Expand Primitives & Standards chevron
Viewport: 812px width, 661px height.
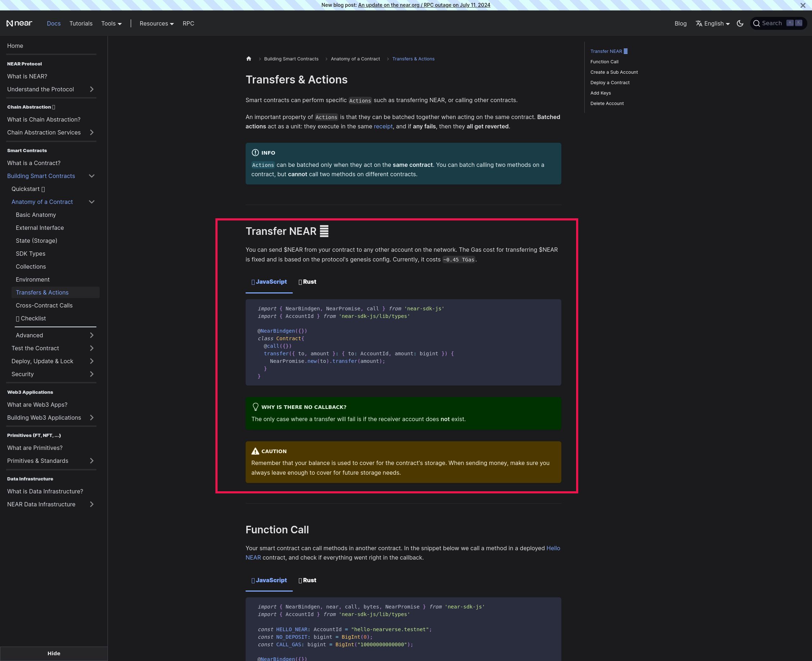(x=92, y=461)
